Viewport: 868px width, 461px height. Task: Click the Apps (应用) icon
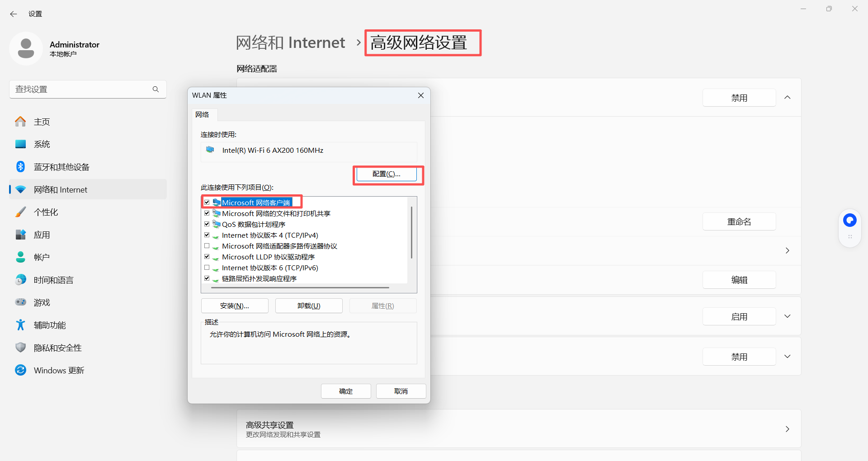(20, 235)
